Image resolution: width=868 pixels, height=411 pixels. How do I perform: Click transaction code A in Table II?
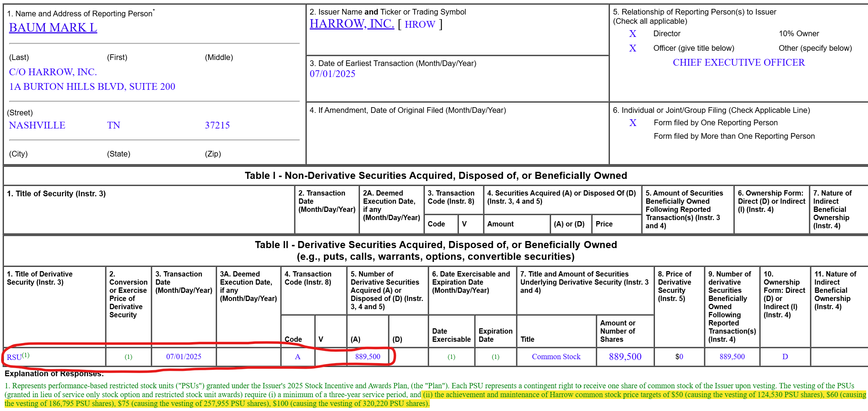click(297, 357)
